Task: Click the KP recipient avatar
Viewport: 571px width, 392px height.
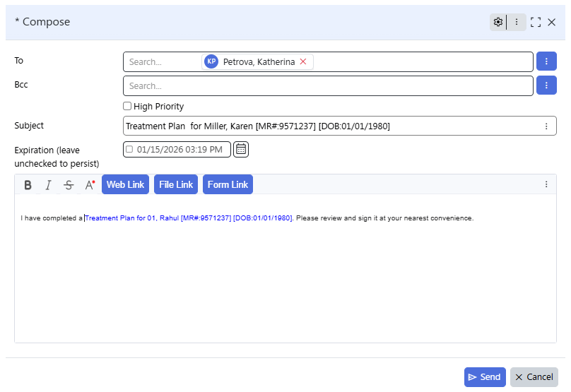Action: click(x=211, y=61)
